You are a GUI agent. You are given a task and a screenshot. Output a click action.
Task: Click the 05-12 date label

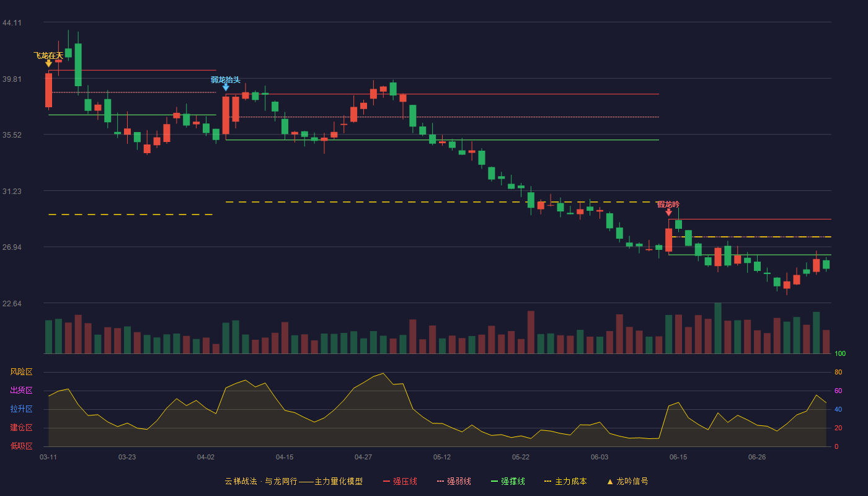pyautogui.click(x=442, y=457)
